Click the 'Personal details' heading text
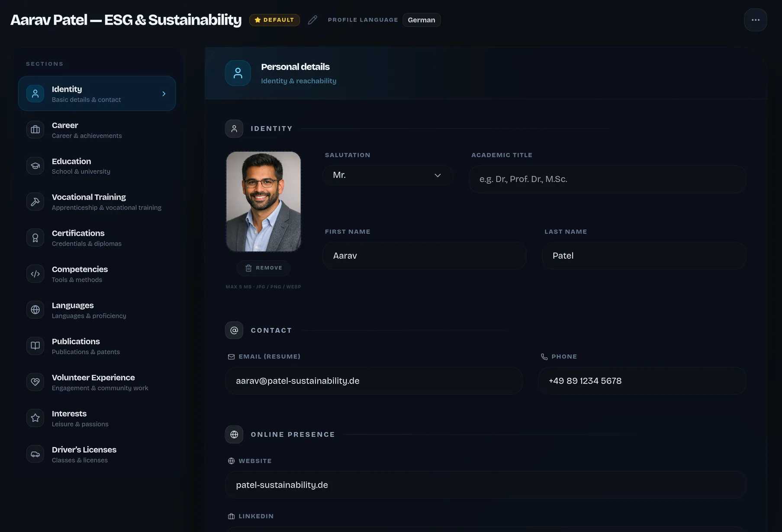 (x=295, y=67)
